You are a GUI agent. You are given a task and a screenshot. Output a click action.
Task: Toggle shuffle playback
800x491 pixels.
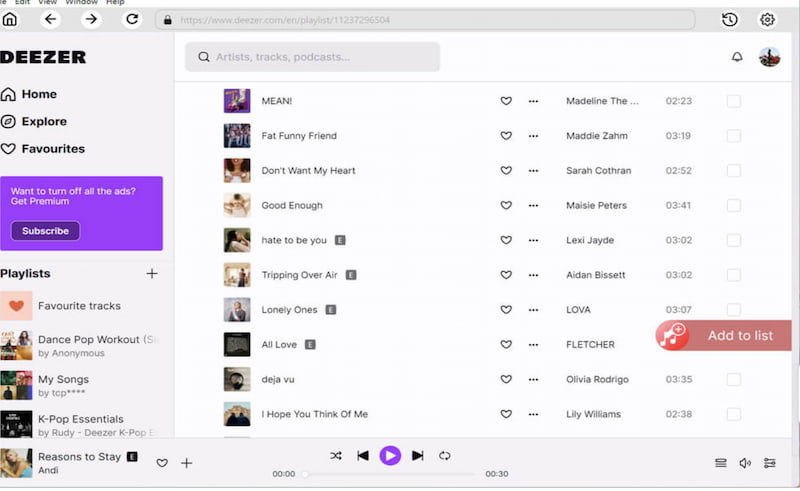pos(336,455)
